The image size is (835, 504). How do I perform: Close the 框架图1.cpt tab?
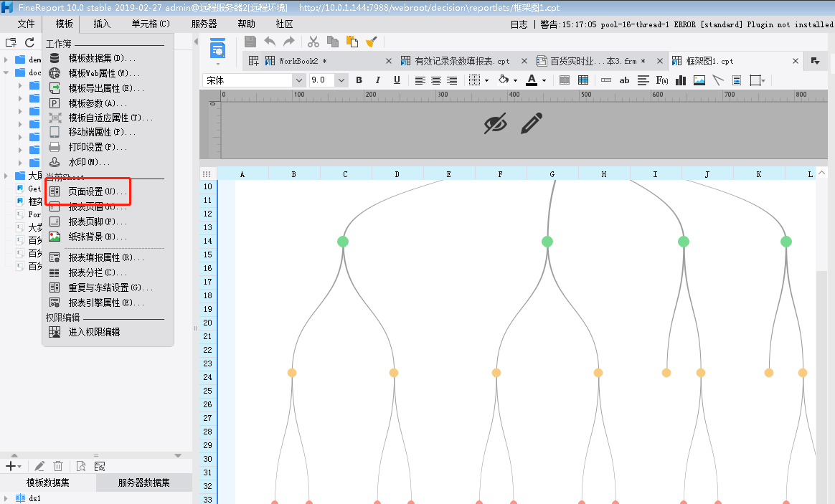pos(795,61)
